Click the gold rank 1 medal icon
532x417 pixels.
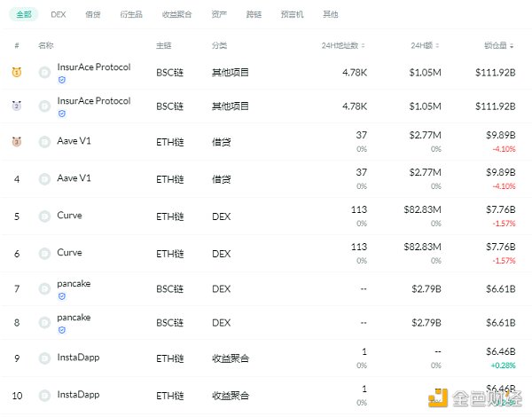coord(17,73)
